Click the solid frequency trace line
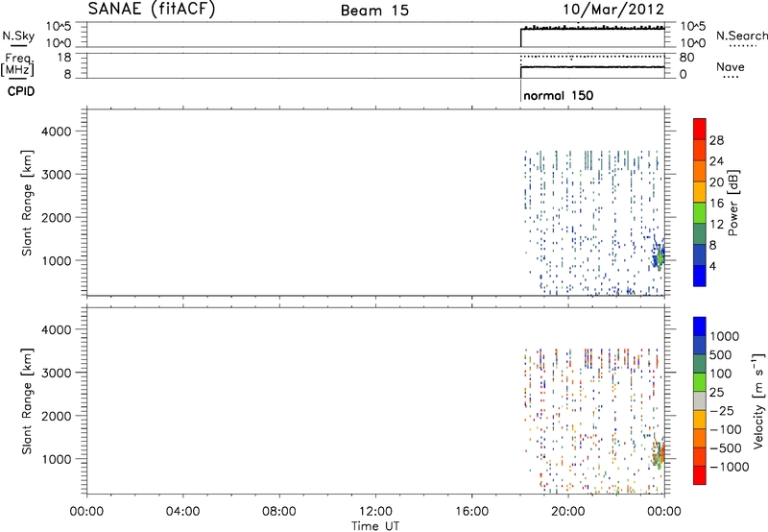Viewport: 768px width, 532px height. tap(592, 67)
